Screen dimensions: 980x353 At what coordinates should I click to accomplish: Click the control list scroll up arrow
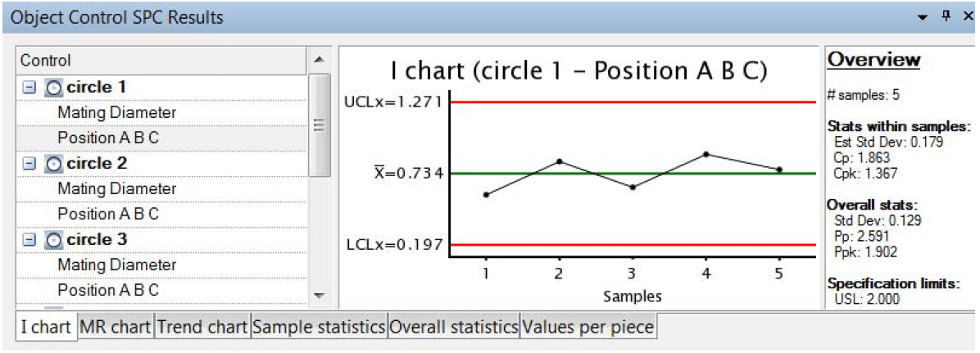coord(319,60)
